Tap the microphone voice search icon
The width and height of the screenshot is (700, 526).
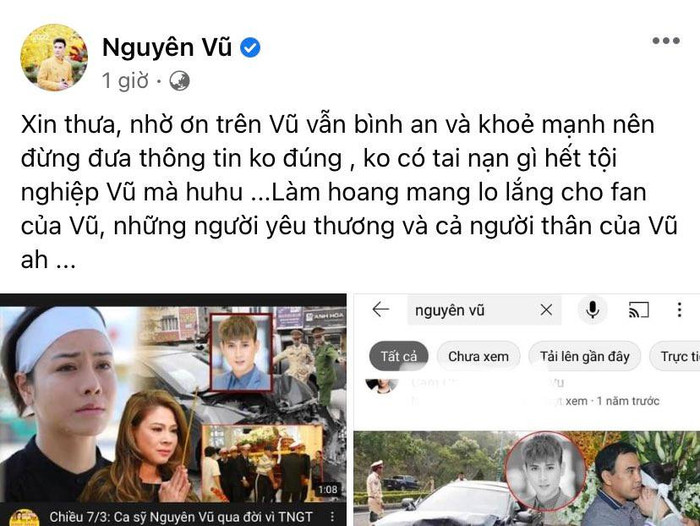click(x=592, y=309)
